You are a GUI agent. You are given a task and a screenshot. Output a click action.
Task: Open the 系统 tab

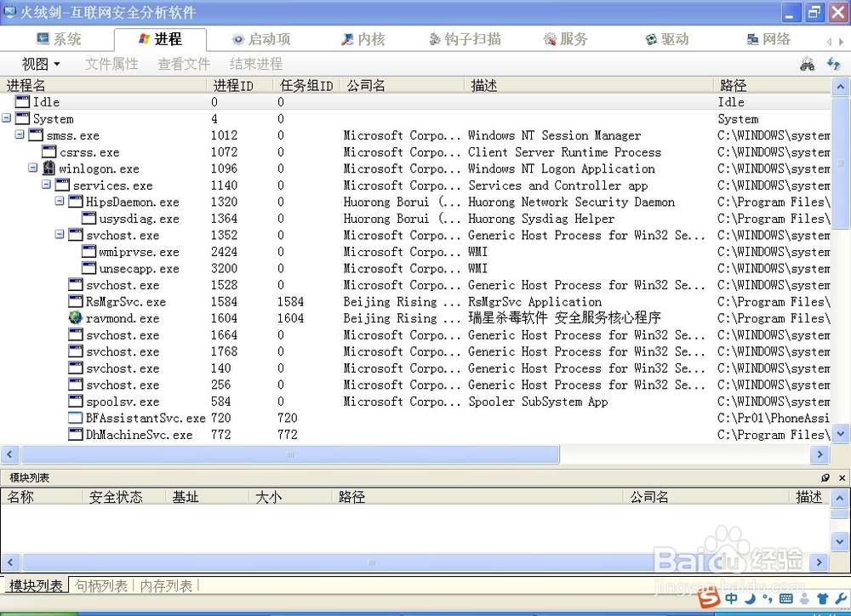(59, 39)
